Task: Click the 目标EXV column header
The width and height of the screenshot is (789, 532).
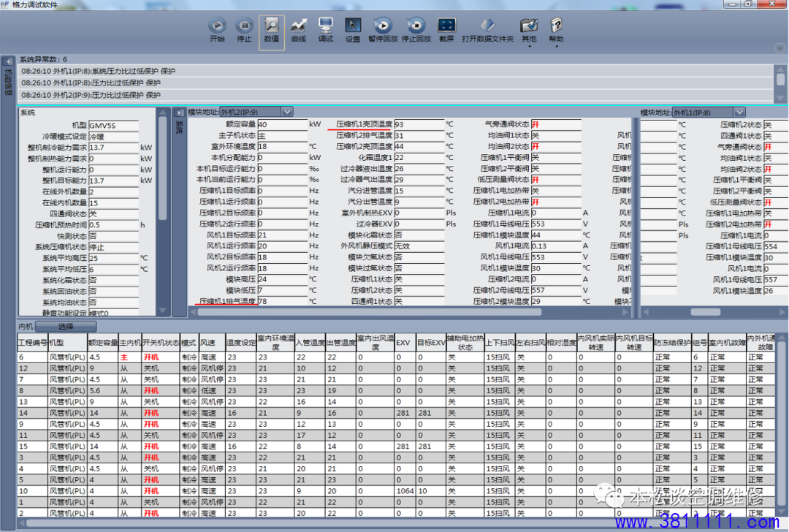Action: pyautogui.click(x=431, y=343)
